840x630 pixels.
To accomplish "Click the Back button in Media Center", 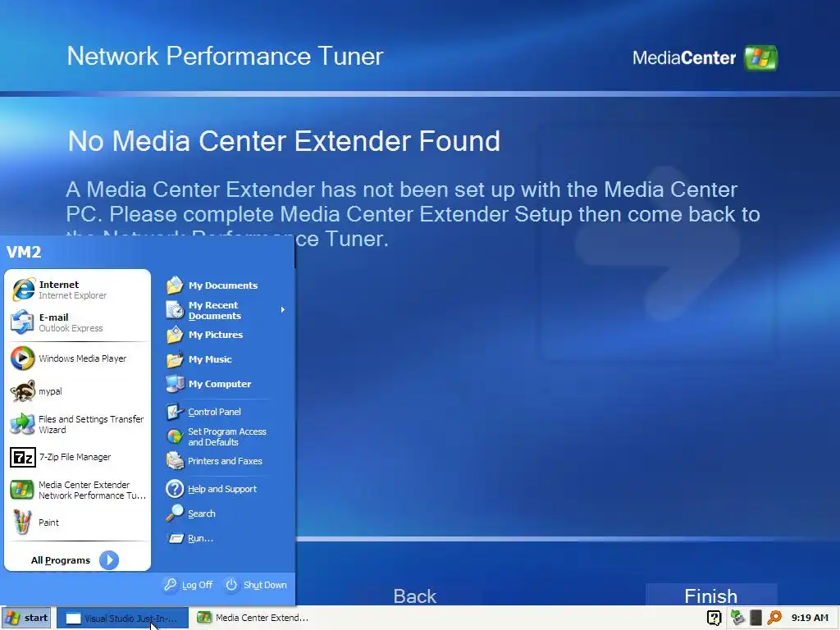I will coord(414,596).
